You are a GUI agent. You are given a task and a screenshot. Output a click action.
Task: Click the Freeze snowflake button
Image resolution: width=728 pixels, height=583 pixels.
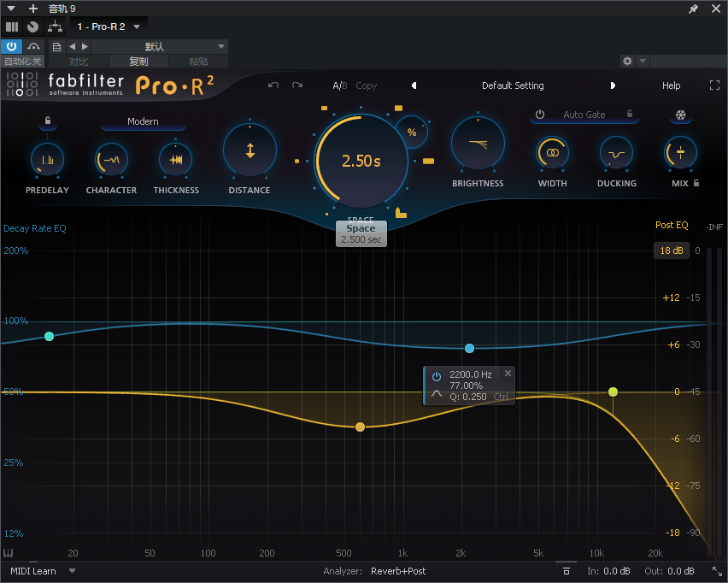tap(680, 115)
